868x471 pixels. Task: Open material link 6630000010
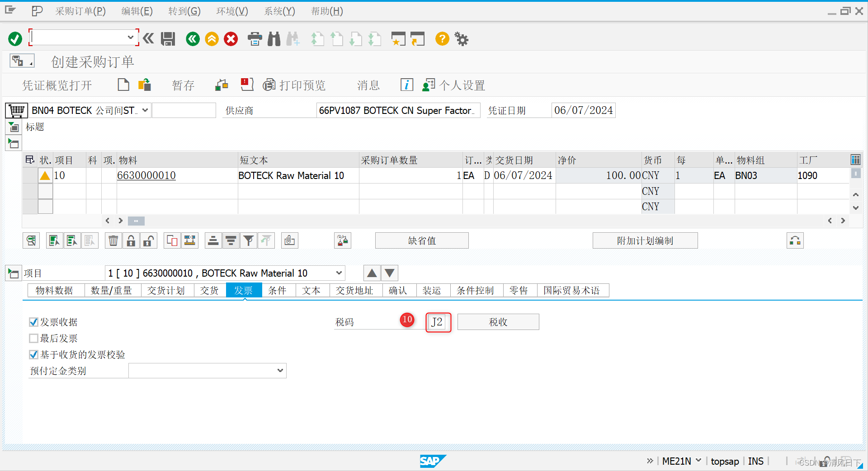(146, 175)
